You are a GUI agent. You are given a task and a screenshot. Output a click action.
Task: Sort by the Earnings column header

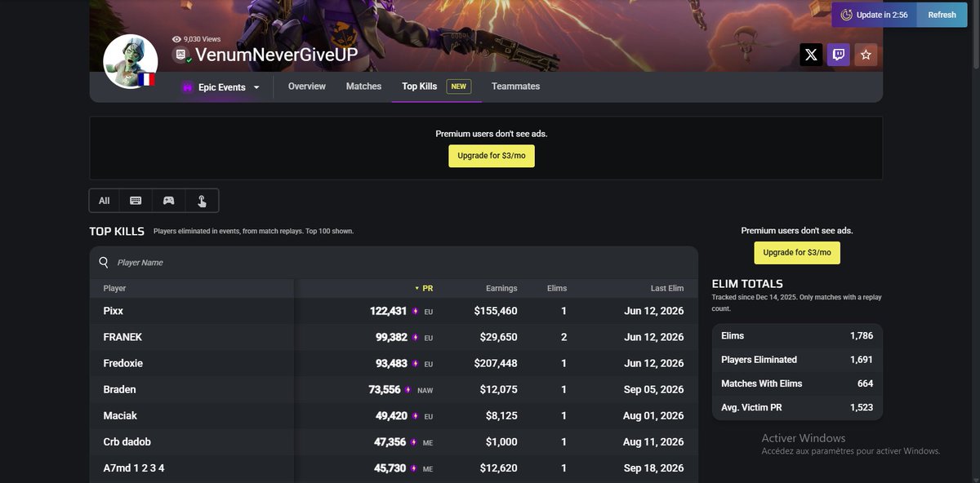coord(501,288)
